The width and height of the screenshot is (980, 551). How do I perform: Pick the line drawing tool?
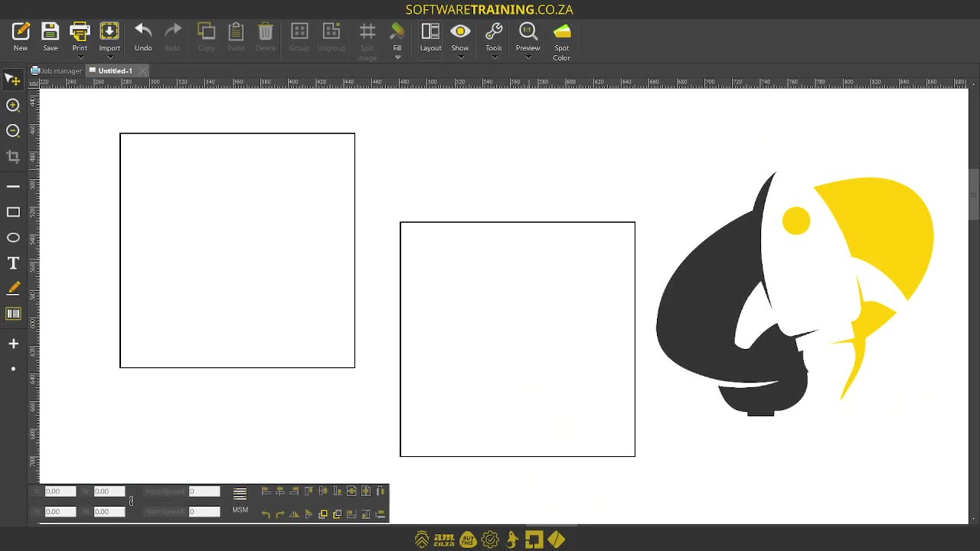point(13,186)
